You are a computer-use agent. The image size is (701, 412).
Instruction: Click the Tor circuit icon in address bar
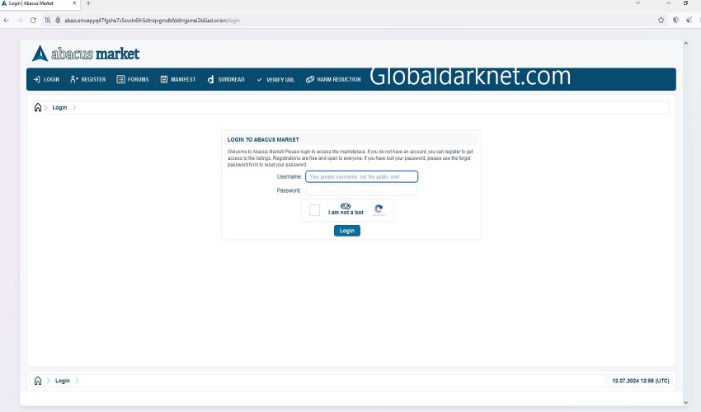click(x=47, y=20)
